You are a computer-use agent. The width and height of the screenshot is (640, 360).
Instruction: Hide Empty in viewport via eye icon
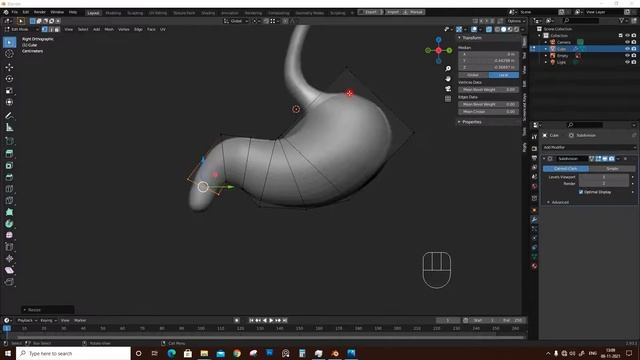tap(627, 56)
